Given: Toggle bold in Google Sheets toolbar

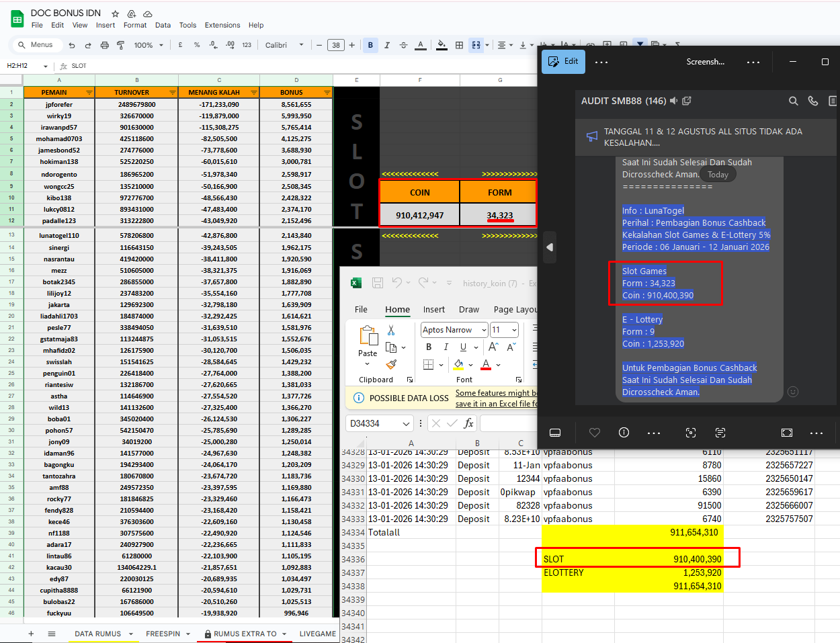Looking at the screenshot, I should 370,45.
